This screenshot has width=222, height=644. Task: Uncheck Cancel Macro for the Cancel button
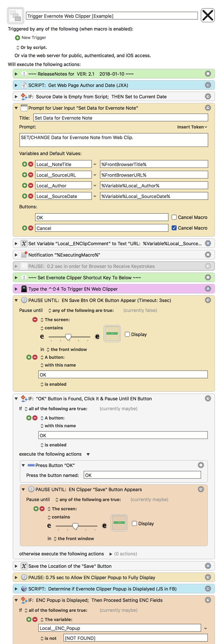pyautogui.click(x=174, y=228)
